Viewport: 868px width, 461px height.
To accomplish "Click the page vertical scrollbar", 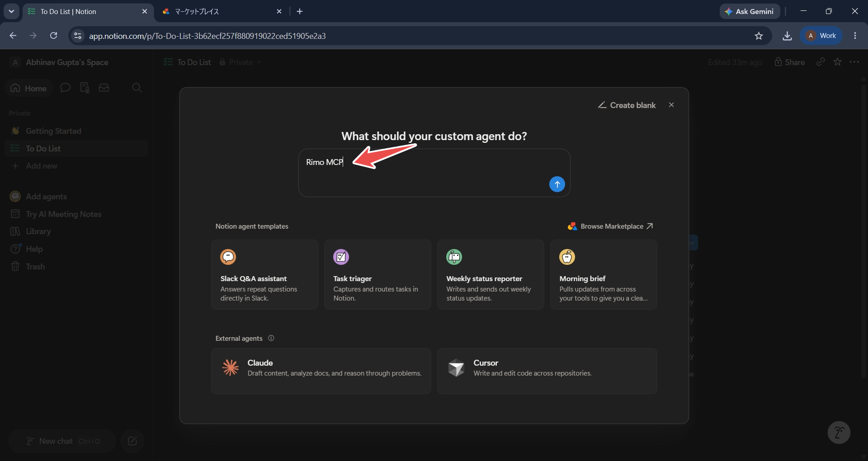I will [x=863, y=230].
